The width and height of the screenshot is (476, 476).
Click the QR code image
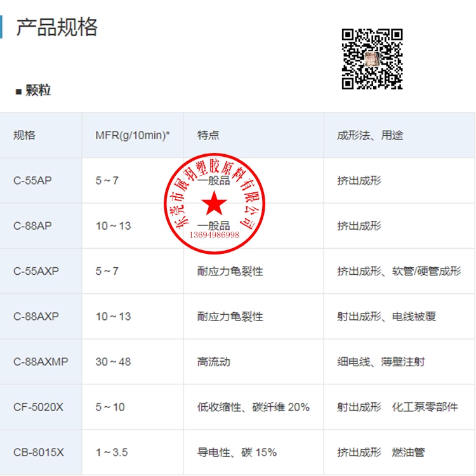[373, 59]
